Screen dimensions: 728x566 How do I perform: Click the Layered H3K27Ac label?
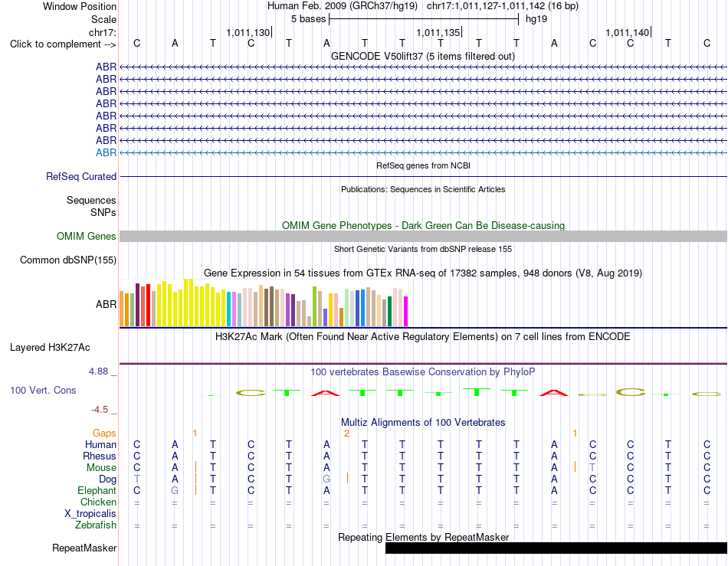pyautogui.click(x=50, y=348)
